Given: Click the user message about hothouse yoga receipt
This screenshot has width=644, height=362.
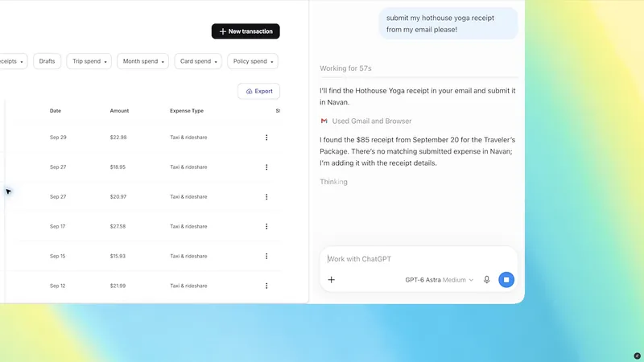Looking at the screenshot, I should click(x=448, y=24).
